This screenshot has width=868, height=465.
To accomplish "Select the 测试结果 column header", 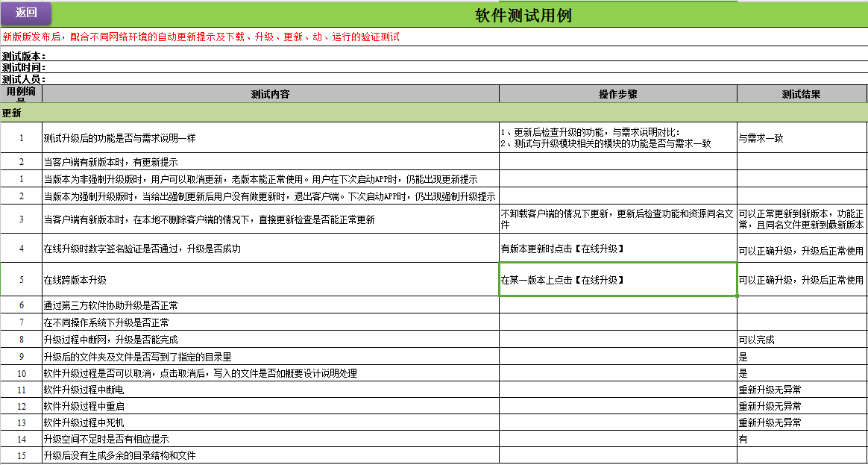I will [801, 94].
